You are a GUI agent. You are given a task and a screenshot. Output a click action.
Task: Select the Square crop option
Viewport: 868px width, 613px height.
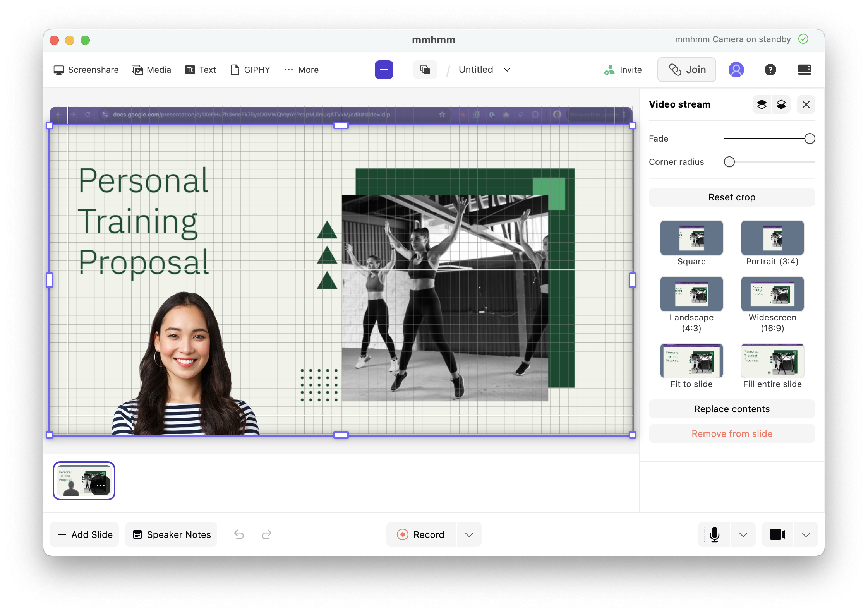691,238
